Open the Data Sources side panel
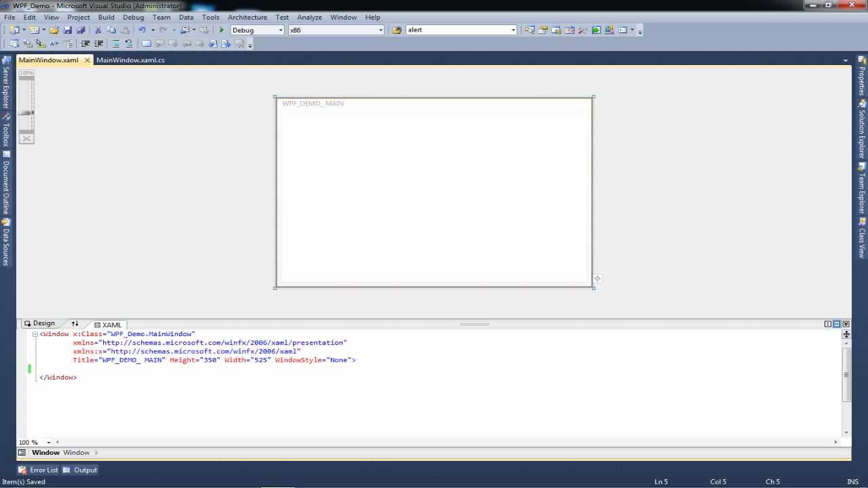Image resolution: width=868 pixels, height=488 pixels. tap(5, 242)
